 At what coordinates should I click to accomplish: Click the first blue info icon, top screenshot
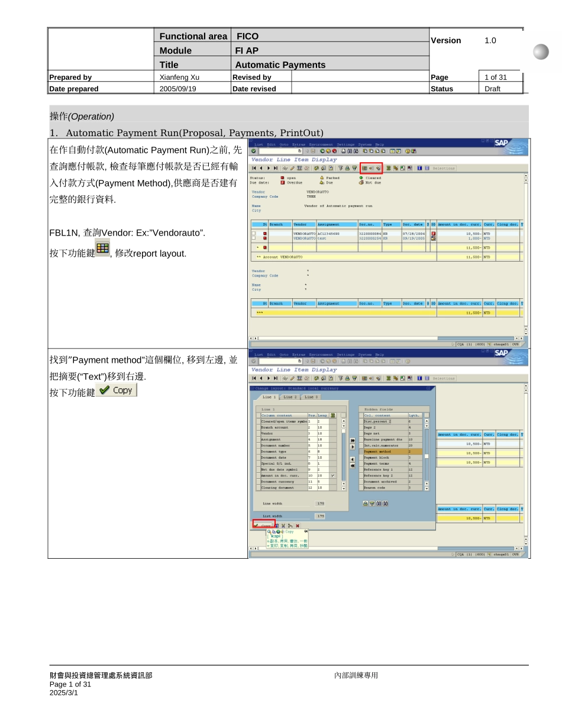(x=420, y=168)
